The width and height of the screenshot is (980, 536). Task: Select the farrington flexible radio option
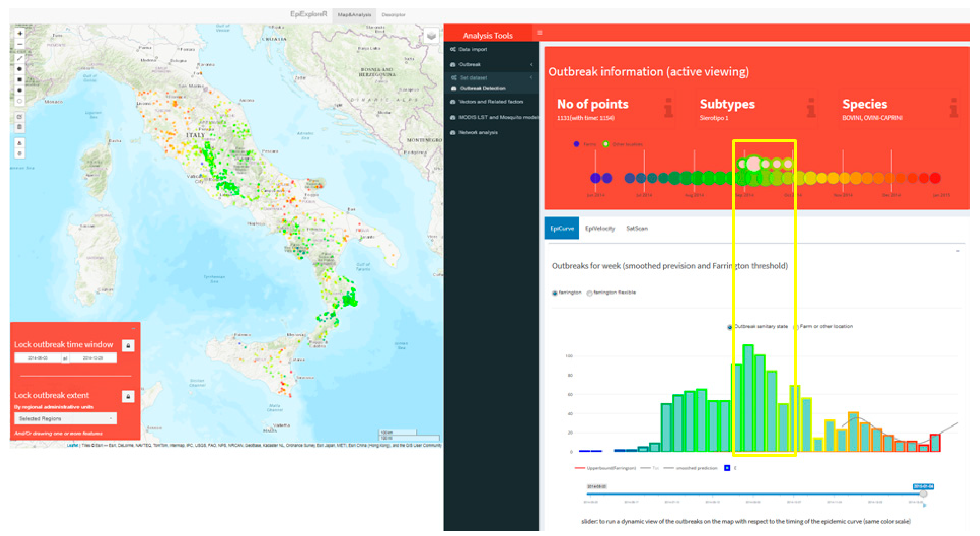tap(590, 293)
